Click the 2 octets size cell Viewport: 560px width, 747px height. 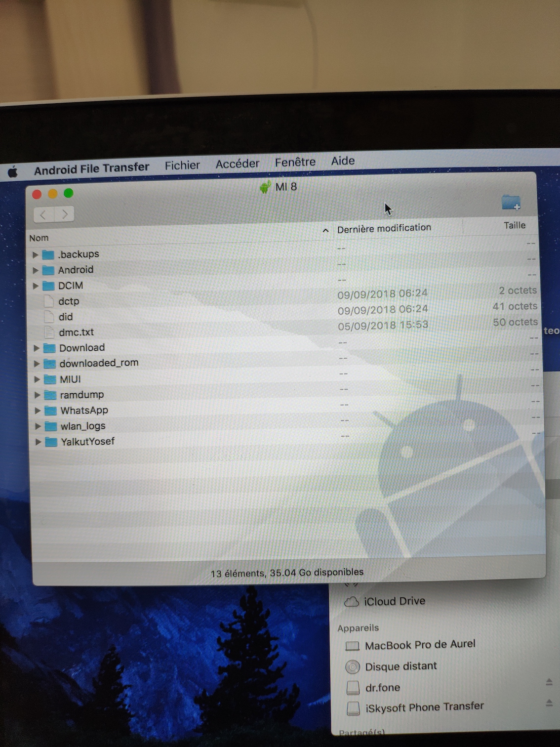click(518, 291)
